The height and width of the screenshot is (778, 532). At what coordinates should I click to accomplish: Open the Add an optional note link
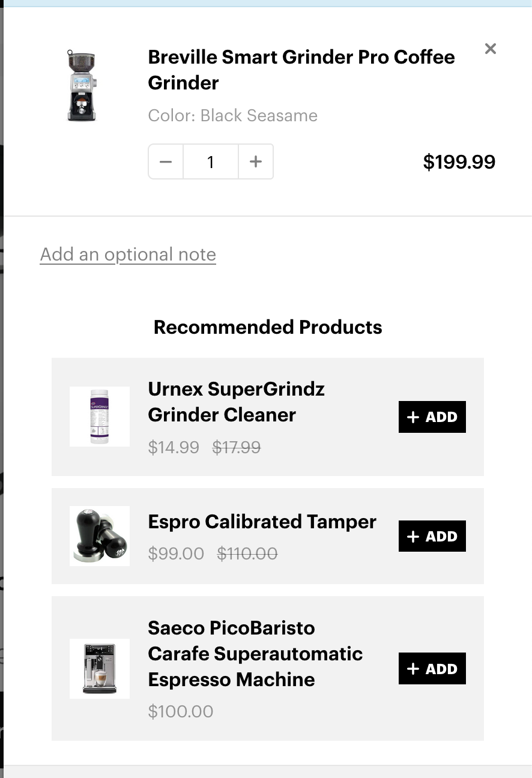click(128, 255)
